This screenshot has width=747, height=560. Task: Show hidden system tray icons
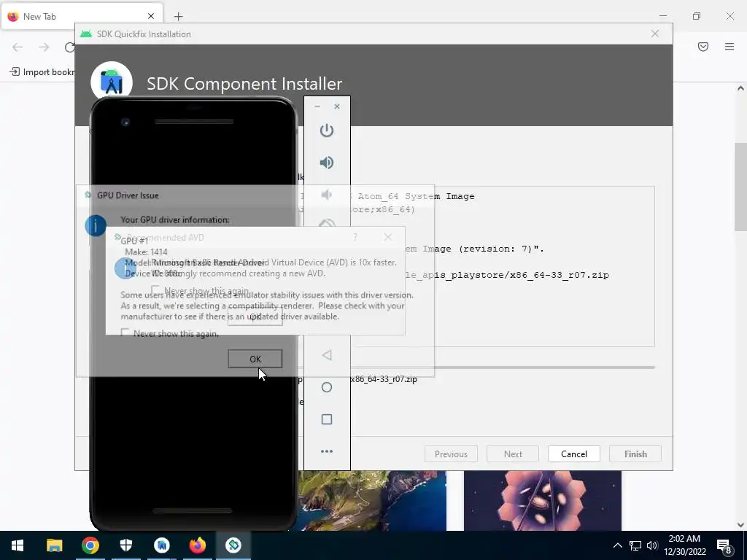(x=617, y=545)
